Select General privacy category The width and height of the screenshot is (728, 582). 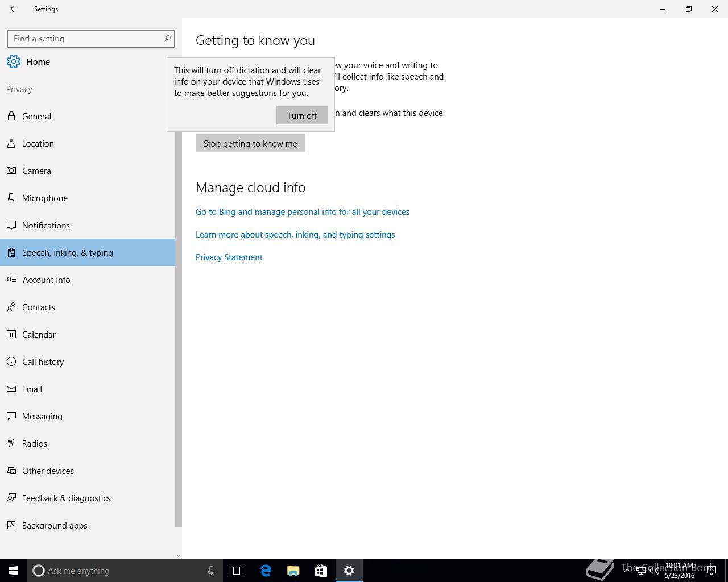pyautogui.click(x=88, y=116)
